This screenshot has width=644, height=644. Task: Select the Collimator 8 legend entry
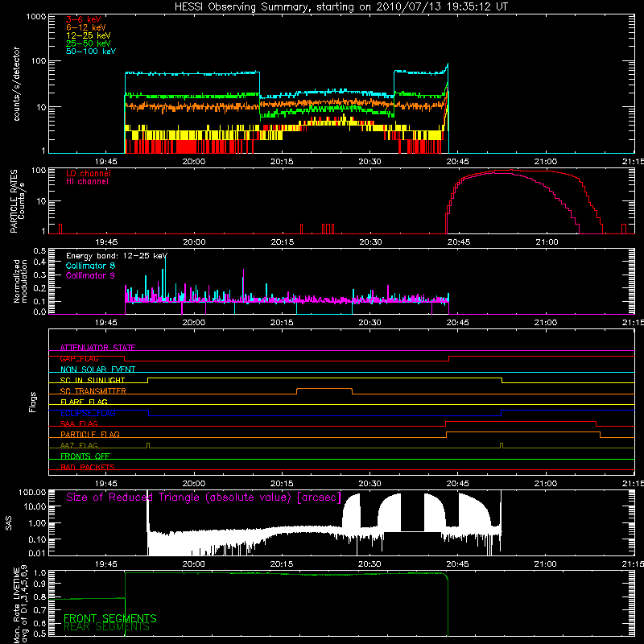(x=90, y=266)
